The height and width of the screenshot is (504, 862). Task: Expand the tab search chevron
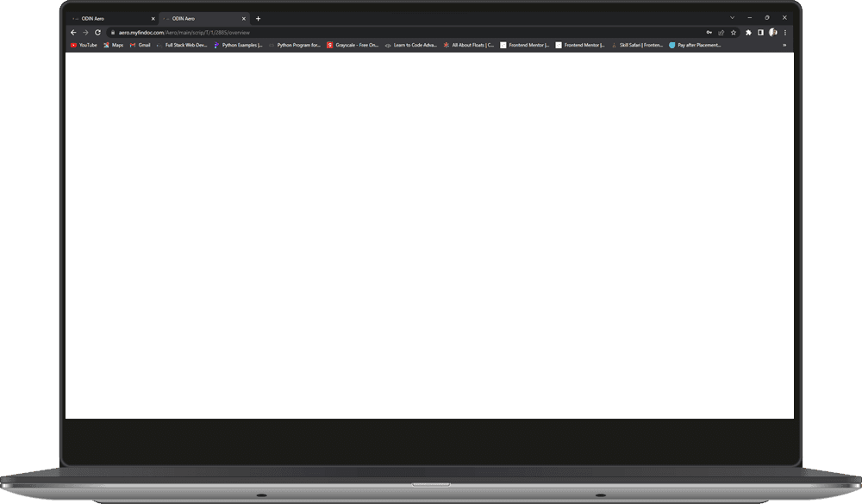tap(732, 17)
